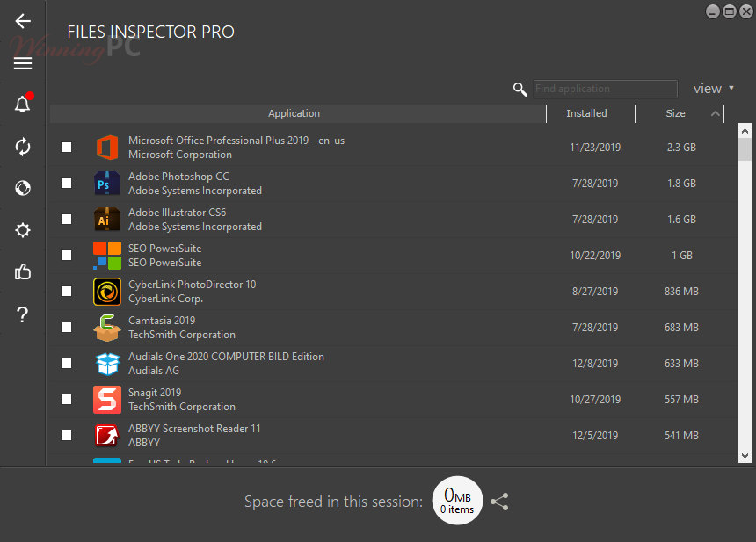
Task: Click install date 12/8/2019
Action: pyautogui.click(x=595, y=364)
